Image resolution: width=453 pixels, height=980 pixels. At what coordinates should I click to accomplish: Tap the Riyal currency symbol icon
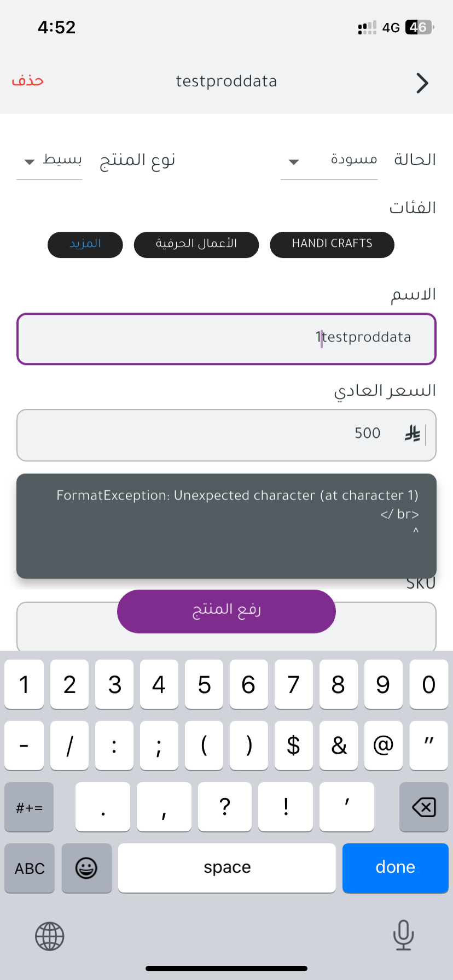click(x=413, y=434)
